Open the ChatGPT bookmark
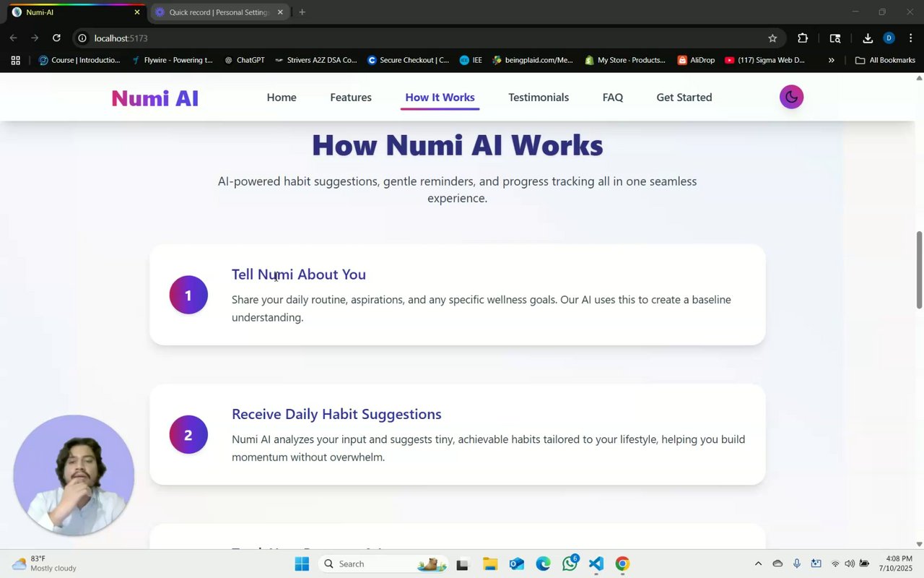The height and width of the screenshot is (578, 924). click(244, 60)
